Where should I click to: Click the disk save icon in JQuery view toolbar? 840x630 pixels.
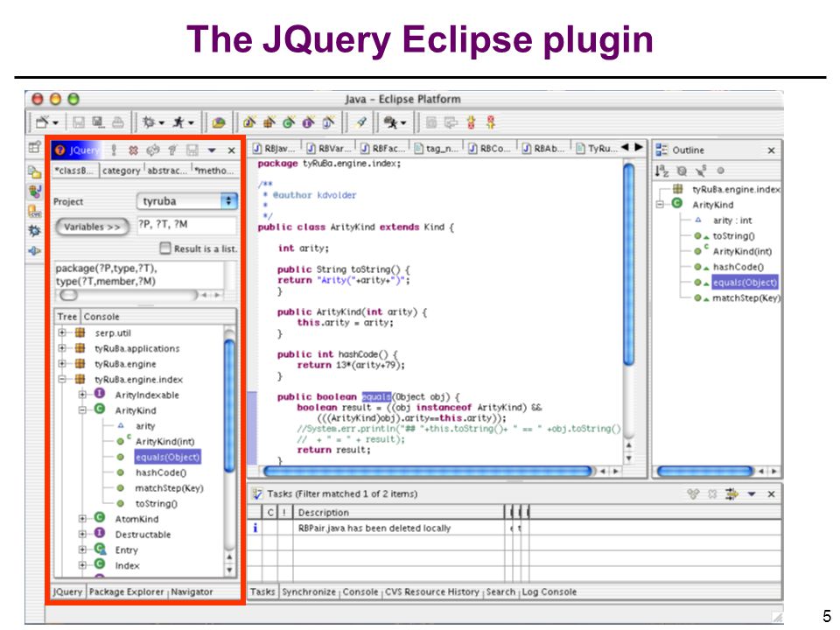(192, 150)
